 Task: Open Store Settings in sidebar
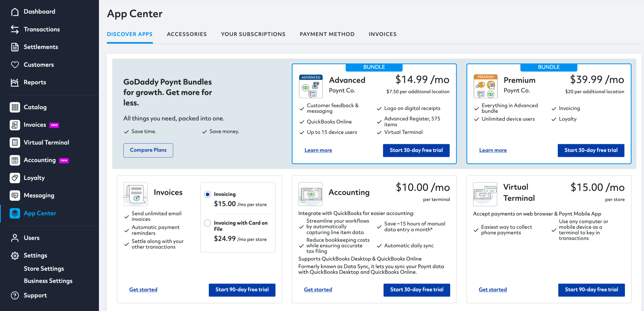(x=44, y=269)
